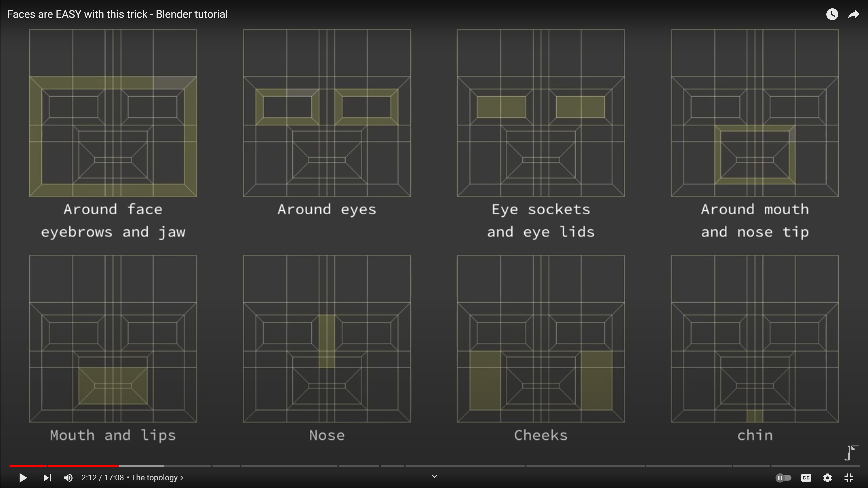Click the 'Nose' diagram label
868x488 pixels.
(327, 435)
